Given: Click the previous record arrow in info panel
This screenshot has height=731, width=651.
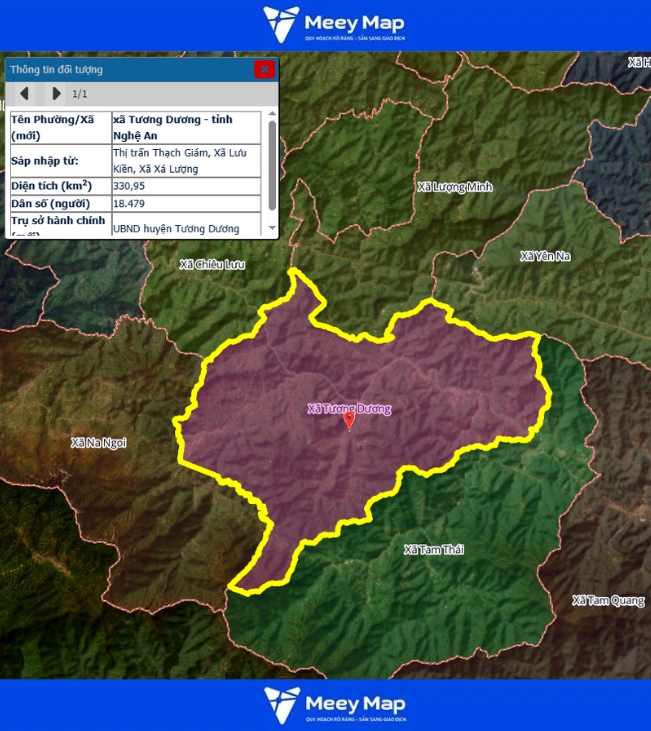Looking at the screenshot, I should pos(24,94).
